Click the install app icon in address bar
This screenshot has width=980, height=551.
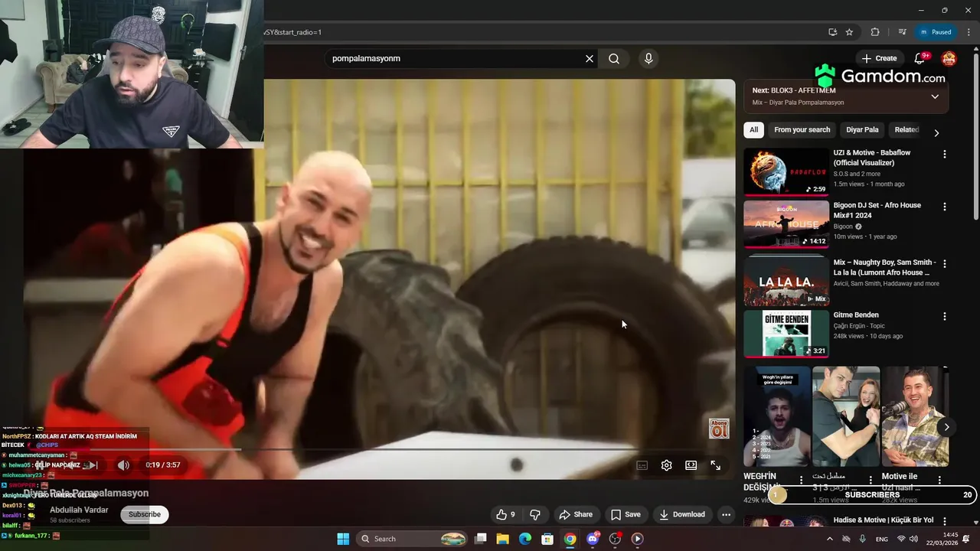click(x=832, y=32)
